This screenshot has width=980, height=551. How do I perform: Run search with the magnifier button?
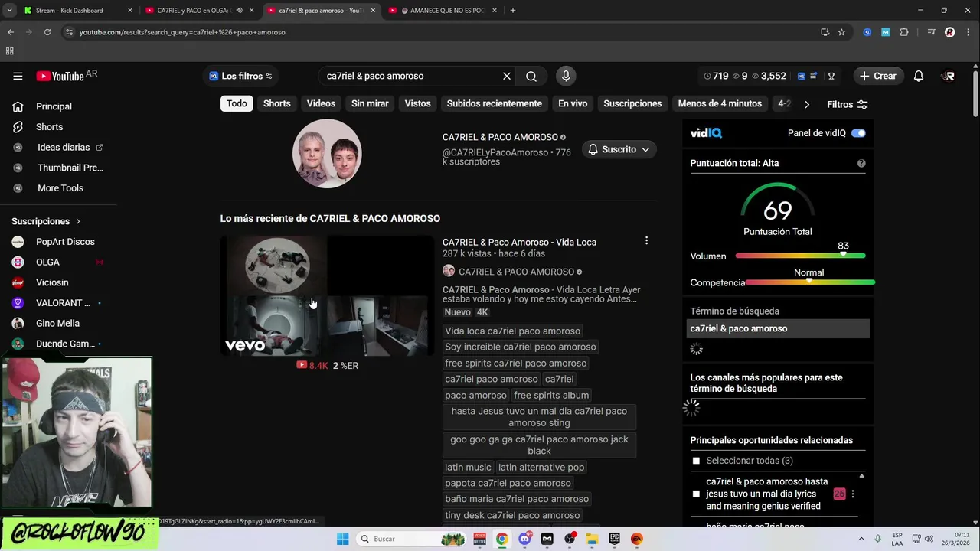tap(531, 76)
